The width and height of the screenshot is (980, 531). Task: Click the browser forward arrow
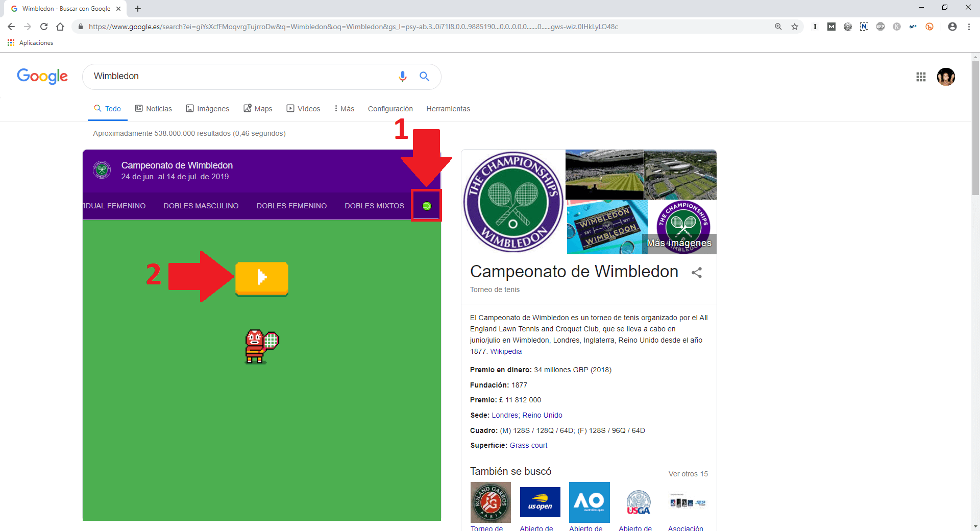click(x=28, y=27)
